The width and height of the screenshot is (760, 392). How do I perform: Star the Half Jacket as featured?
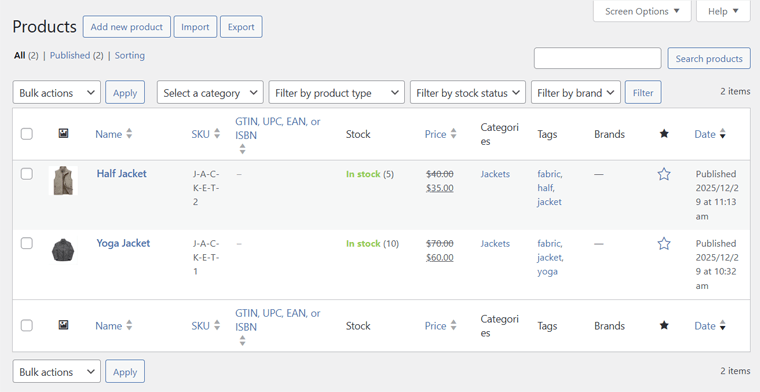[x=664, y=174]
